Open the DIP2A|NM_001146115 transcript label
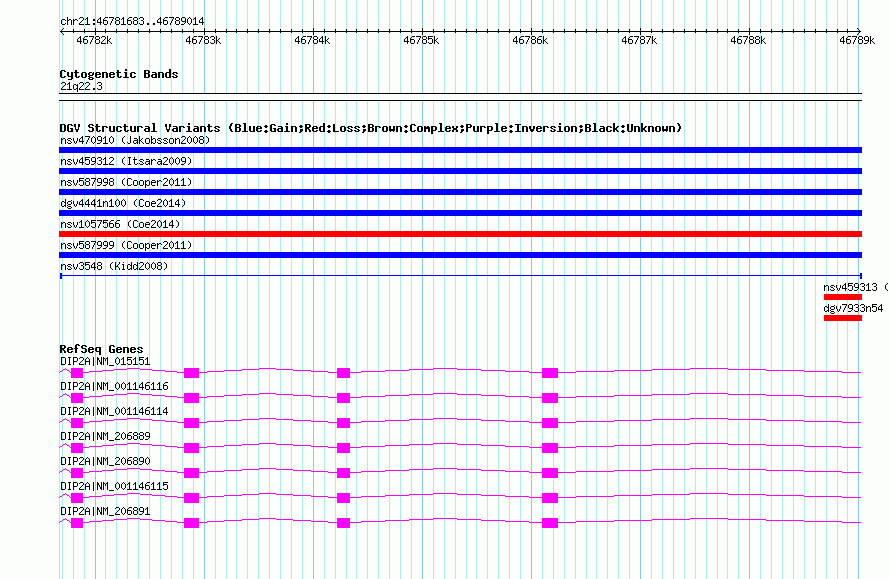This screenshot has height=579, width=890. pyautogui.click(x=114, y=486)
